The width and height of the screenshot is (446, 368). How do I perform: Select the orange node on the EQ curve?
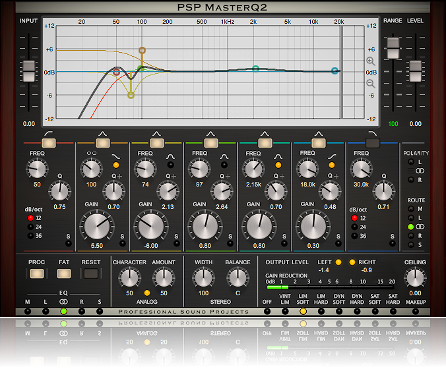(142, 50)
